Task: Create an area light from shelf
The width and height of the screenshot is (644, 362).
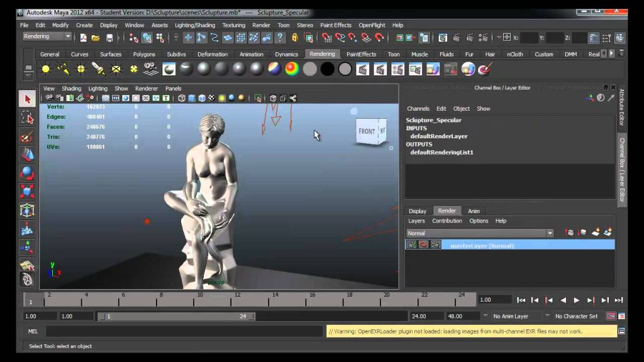Action: [x=116, y=69]
